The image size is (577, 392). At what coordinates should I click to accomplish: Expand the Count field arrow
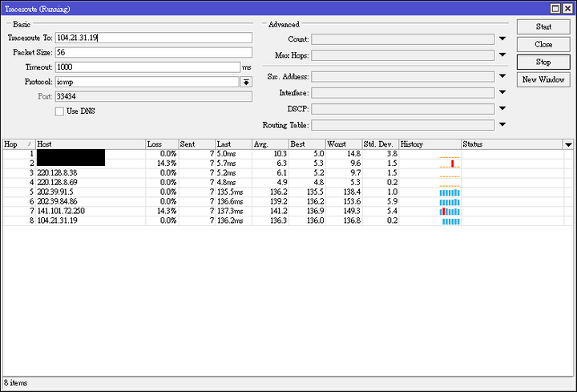[502, 38]
